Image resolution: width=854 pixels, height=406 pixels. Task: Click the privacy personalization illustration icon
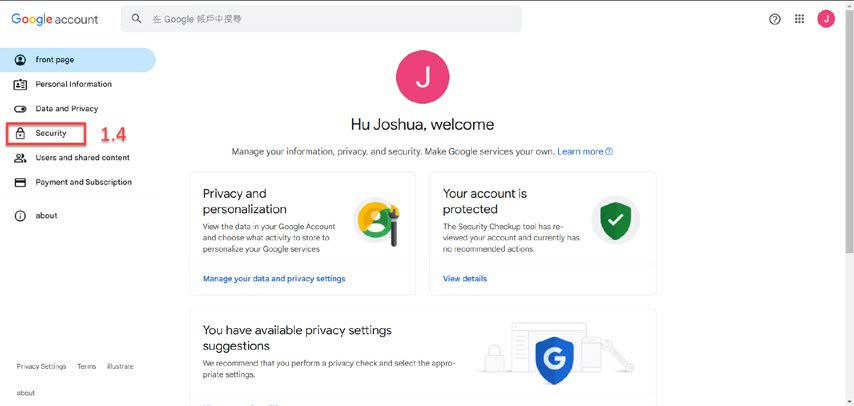point(377,222)
